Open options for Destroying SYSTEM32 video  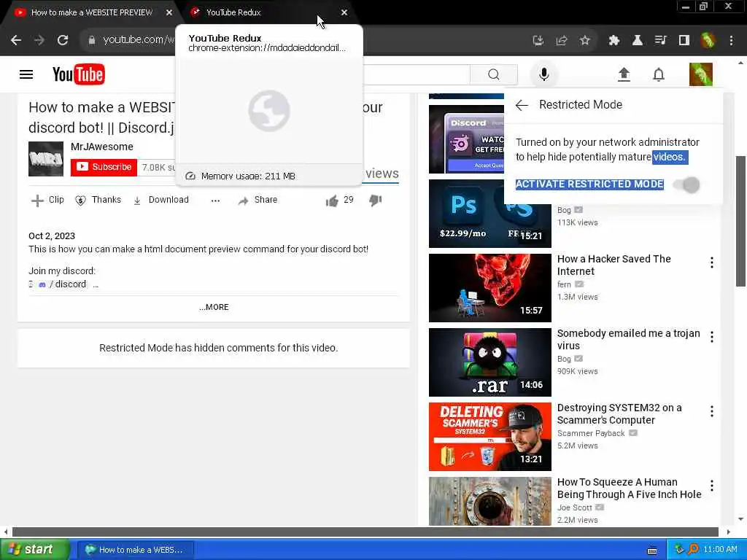(x=712, y=411)
